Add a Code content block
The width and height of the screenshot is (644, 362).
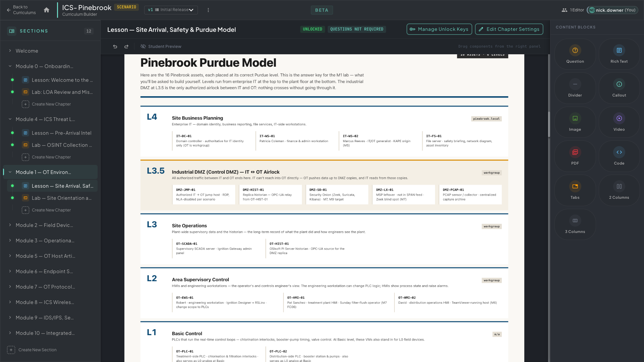pos(619,156)
